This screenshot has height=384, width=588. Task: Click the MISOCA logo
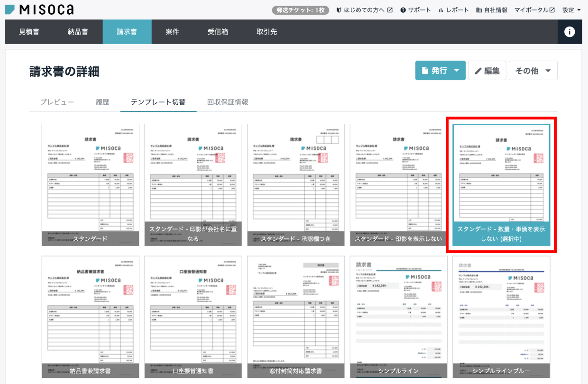click(x=39, y=9)
